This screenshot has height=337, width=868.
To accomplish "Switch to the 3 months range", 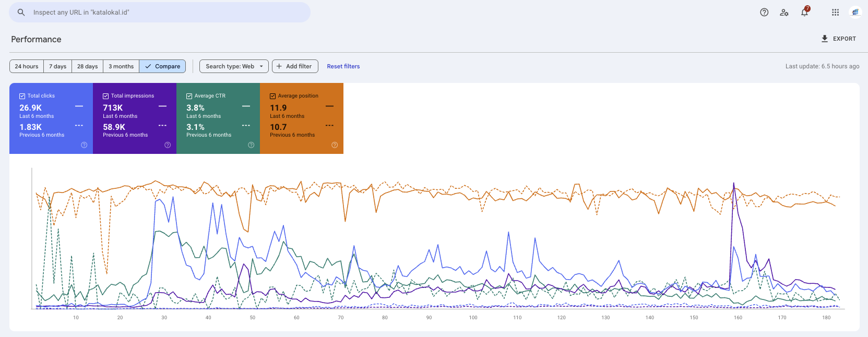I will click(121, 66).
